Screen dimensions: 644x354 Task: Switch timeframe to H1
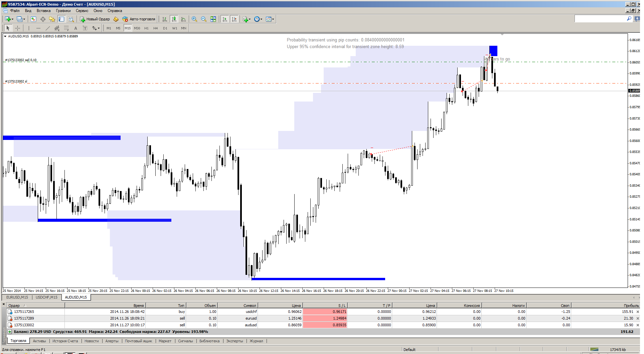(x=146, y=28)
